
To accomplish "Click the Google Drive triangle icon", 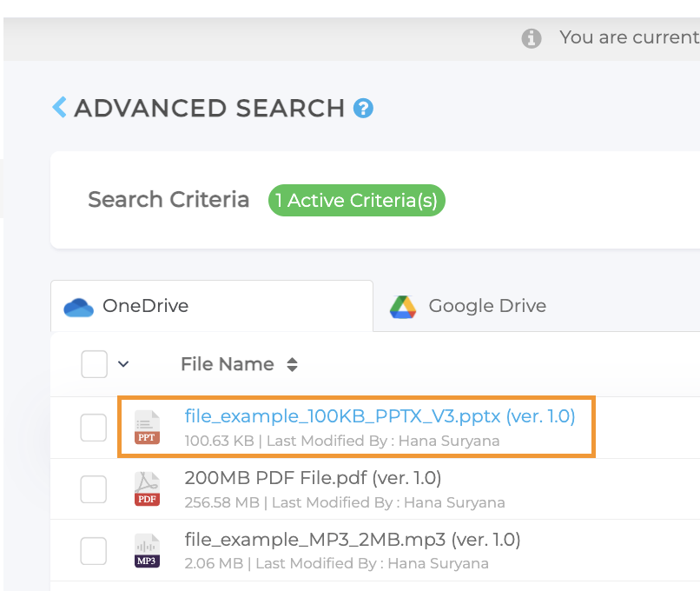I will [x=403, y=307].
